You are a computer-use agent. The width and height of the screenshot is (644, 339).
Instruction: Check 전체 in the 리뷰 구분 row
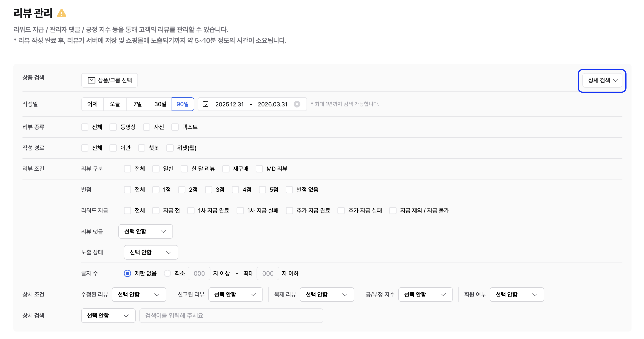tap(127, 169)
